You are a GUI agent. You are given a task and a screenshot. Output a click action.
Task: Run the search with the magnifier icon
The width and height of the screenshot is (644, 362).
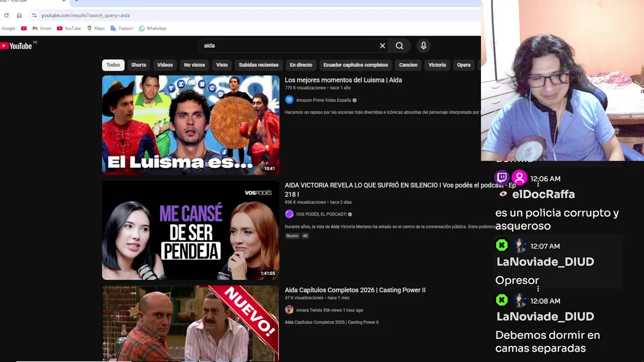click(399, 46)
